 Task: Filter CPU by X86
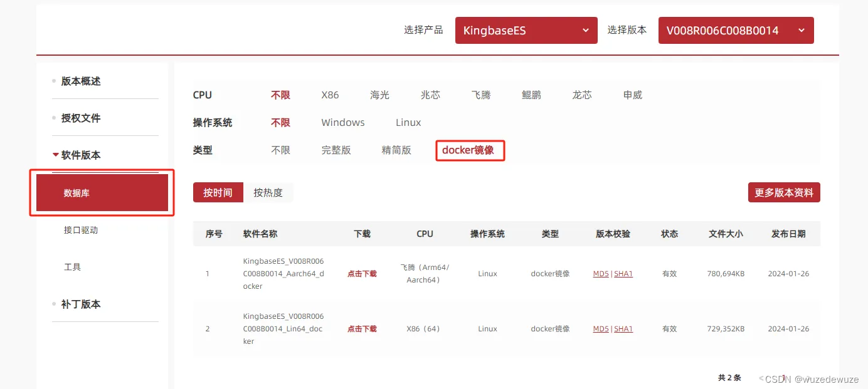[x=330, y=95]
